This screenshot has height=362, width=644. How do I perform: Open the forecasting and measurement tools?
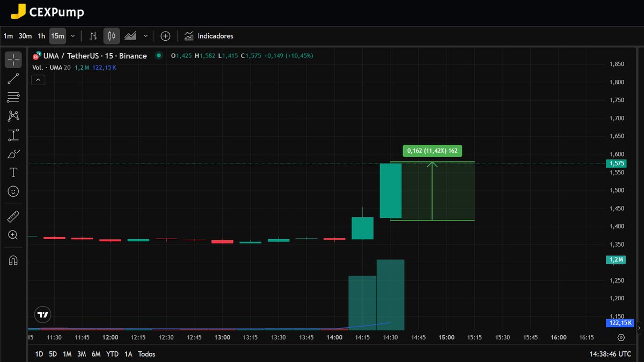pyautogui.click(x=13, y=135)
